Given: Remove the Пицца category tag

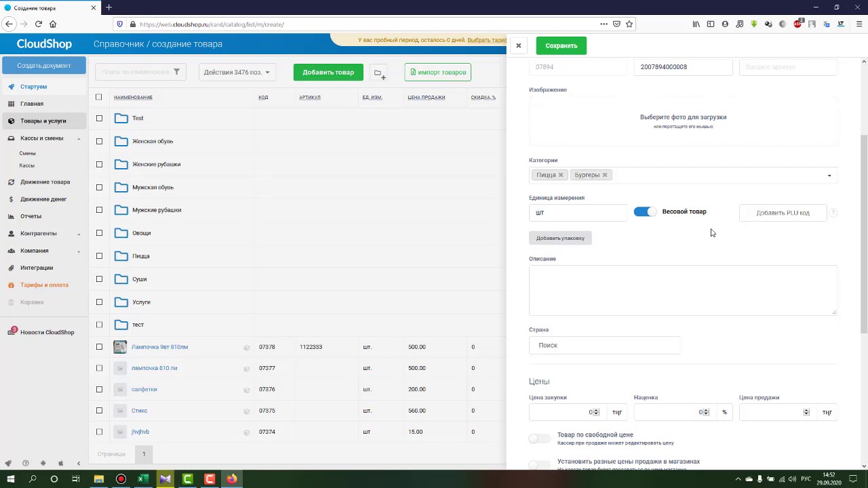Looking at the screenshot, I should [x=561, y=175].
